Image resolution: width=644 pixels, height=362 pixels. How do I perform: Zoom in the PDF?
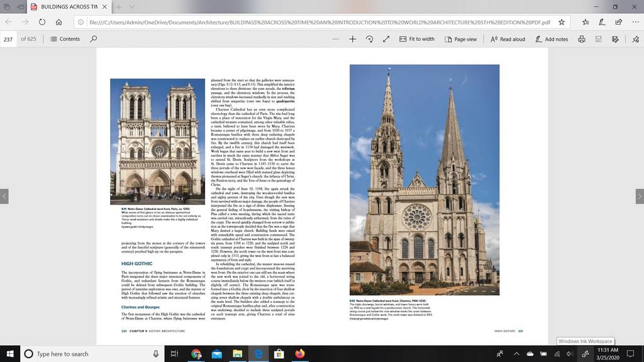(352, 39)
